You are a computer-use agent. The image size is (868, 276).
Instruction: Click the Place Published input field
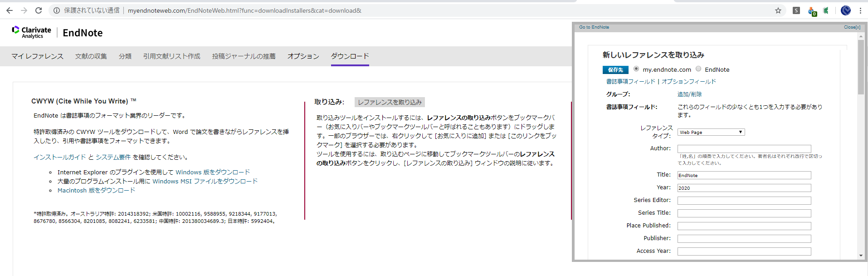[744, 226]
